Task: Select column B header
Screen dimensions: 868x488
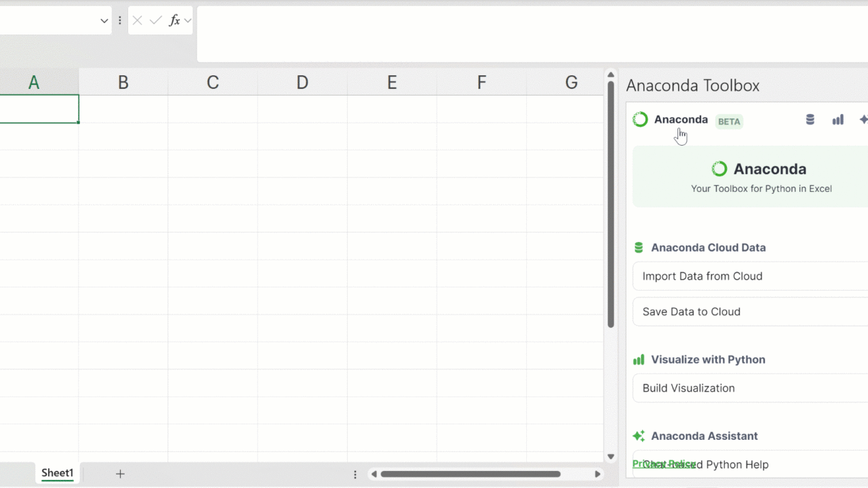Action: pos(123,82)
